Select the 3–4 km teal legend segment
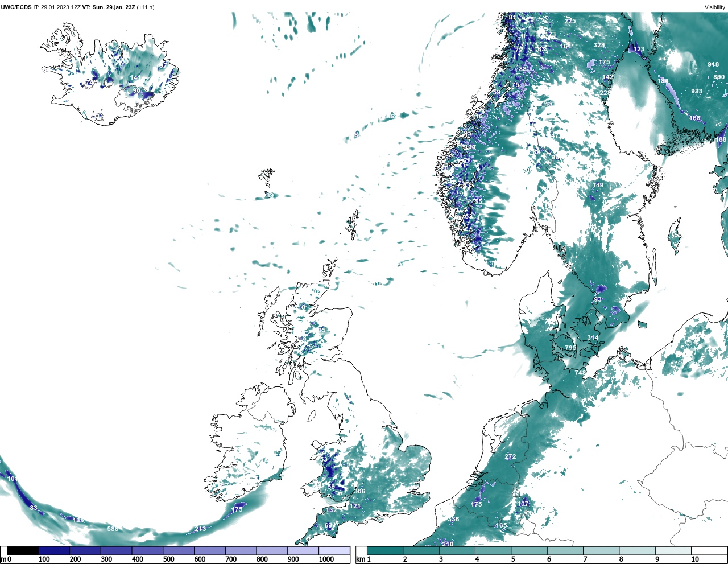 click(x=457, y=550)
